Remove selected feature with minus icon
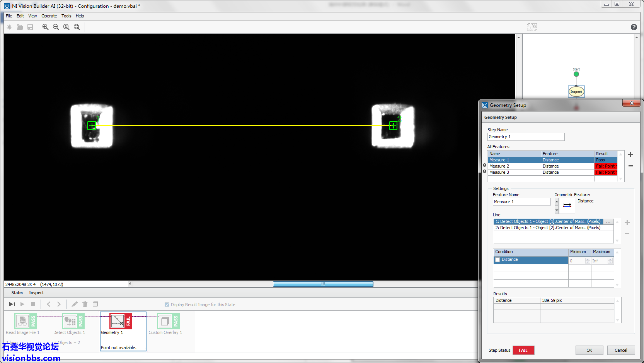 click(x=630, y=166)
